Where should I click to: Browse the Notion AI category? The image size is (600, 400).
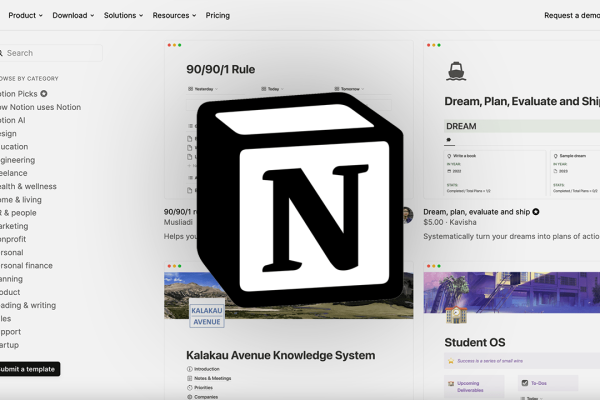[13, 120]
